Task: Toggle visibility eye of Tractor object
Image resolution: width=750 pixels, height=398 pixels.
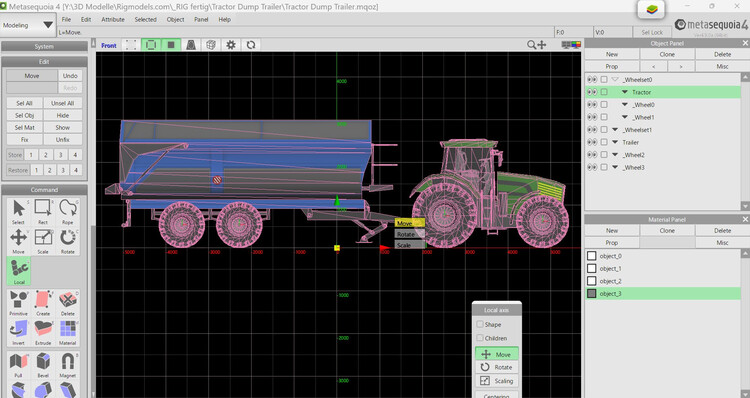Action: click(592, 92)
